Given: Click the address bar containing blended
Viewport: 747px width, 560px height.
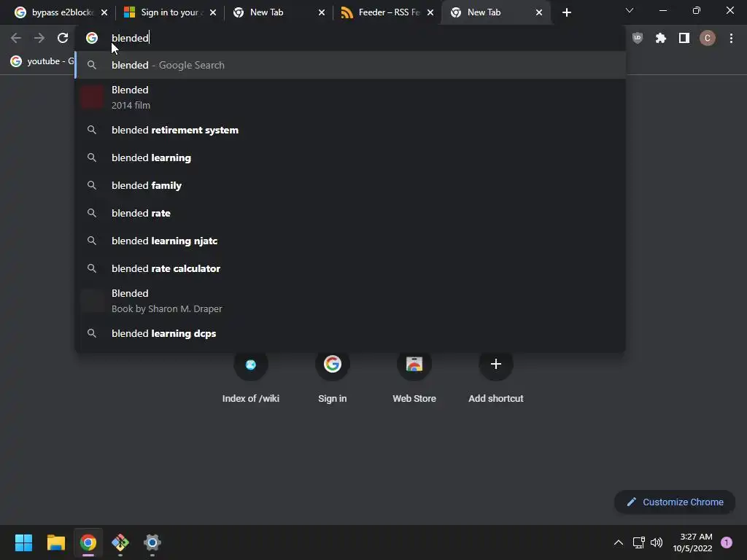Looking at the screenshot, I should pyautogui.click(x=350, y=38).
